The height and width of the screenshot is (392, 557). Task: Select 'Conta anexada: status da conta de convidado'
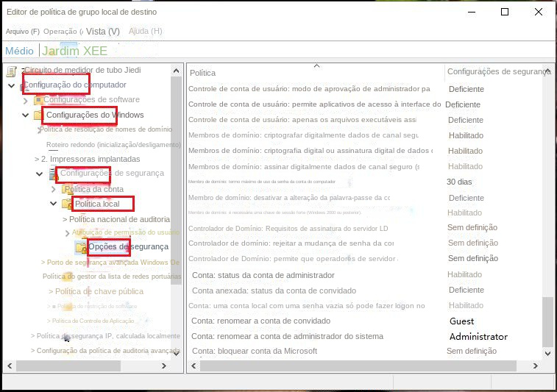click(x=274, y=291)
